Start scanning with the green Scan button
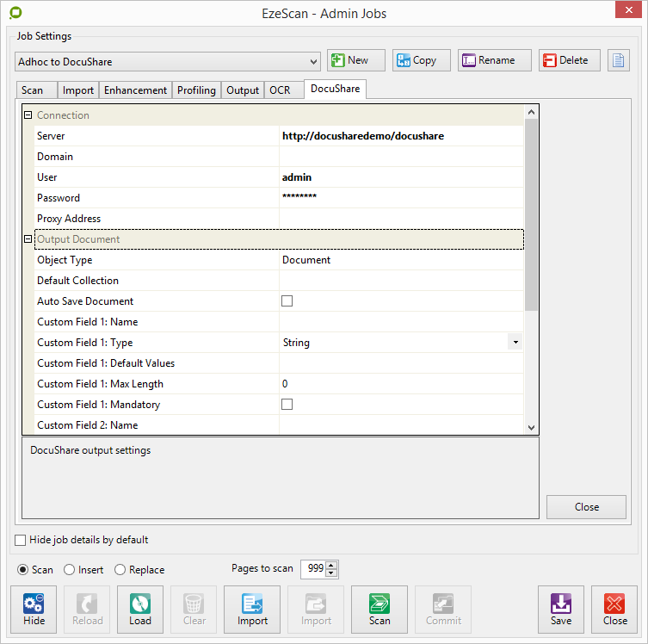Image resolution: width=648 pixels, height=644 pixels. 380,610
